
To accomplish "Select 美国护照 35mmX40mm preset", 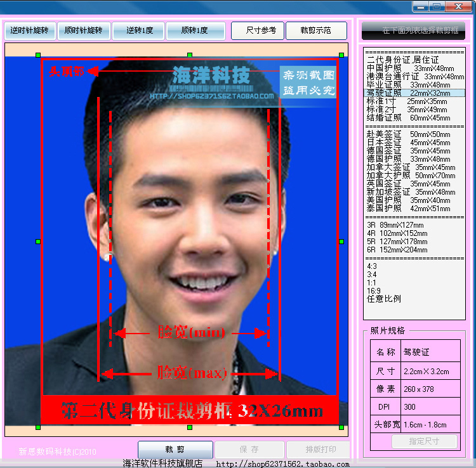I will [x=414, y=200].
